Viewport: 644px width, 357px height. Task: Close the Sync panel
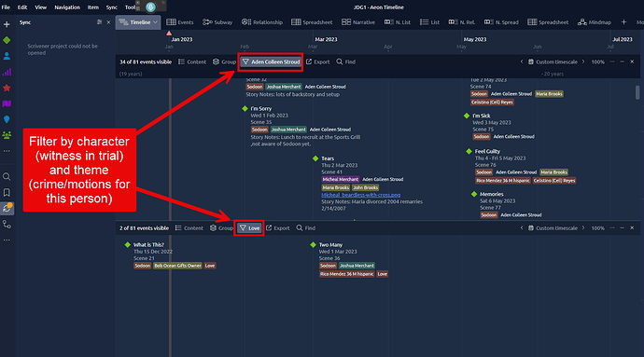pyautogui.click(x=108, y=22)
